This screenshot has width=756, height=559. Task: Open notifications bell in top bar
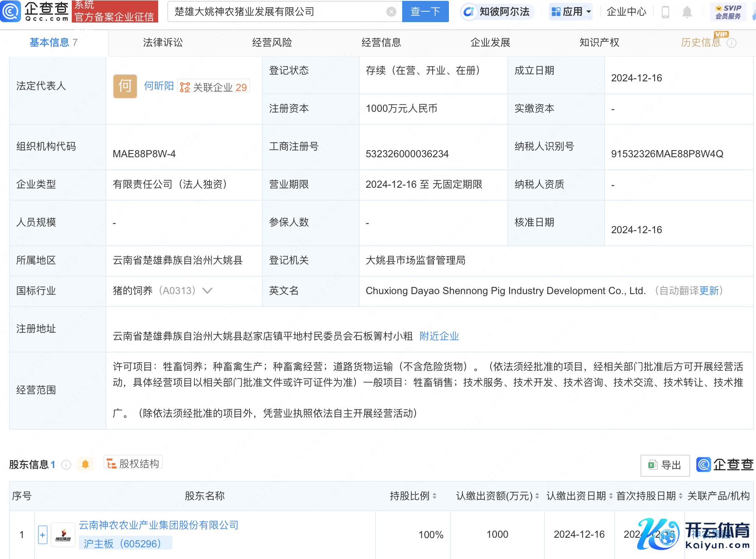coord(687,12)
